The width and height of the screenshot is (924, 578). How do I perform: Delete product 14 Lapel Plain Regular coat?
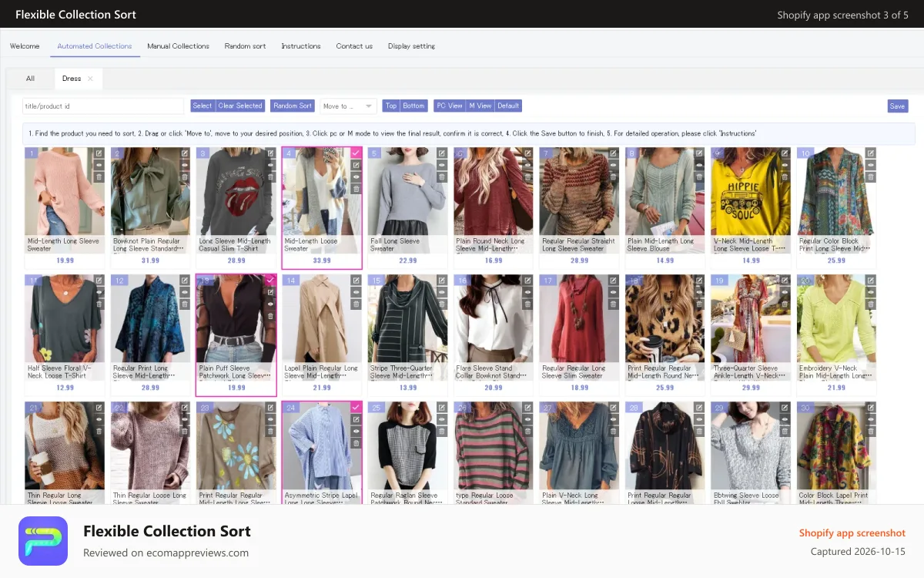coord(356,304)
